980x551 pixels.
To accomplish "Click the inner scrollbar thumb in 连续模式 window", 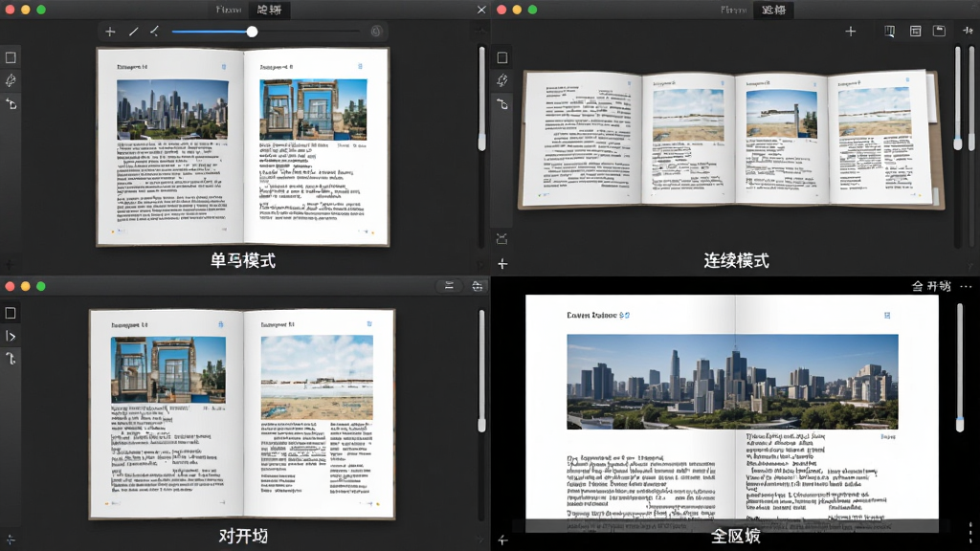I will click(x=957, y=143).
